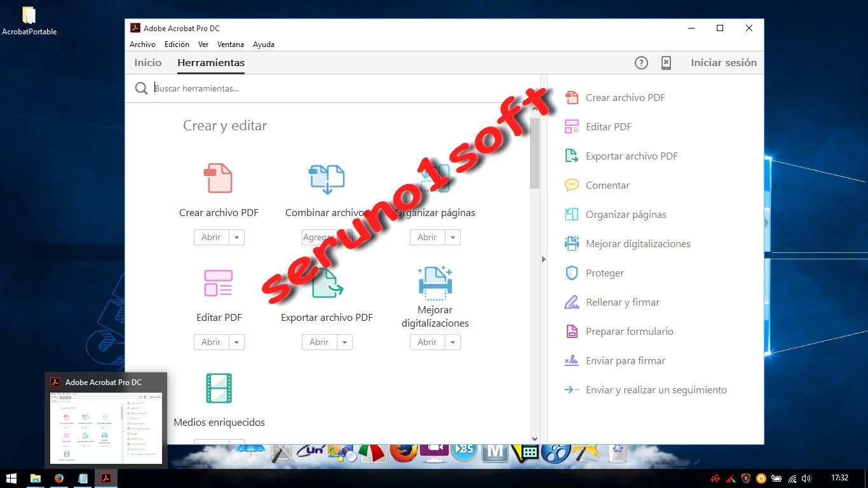This screenshot has height=488, width=868.
Task: Open the Ayuda menu
Action: [x=264, y=44]
